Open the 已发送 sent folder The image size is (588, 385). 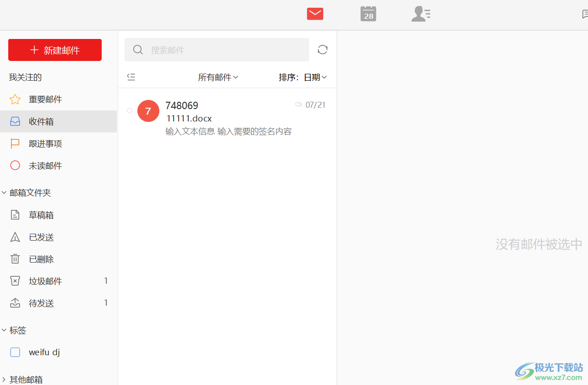(x=58, y=237)
